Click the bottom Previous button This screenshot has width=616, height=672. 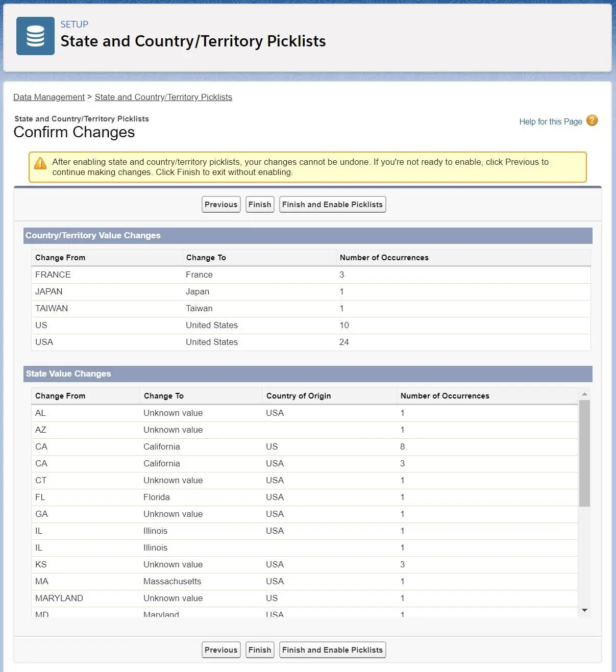[x=221, y=650]
